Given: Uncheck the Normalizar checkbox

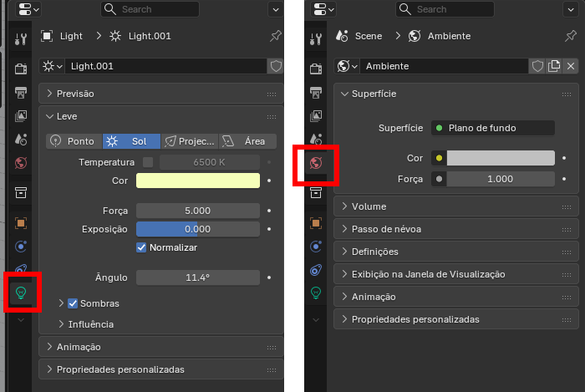Looking at the screenshot, I should tap(141, 247).
